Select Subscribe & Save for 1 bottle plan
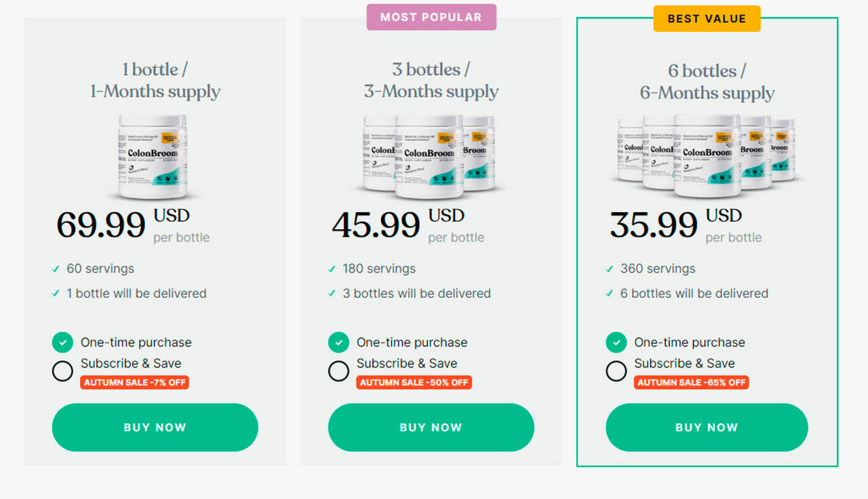 coord(62,371)
